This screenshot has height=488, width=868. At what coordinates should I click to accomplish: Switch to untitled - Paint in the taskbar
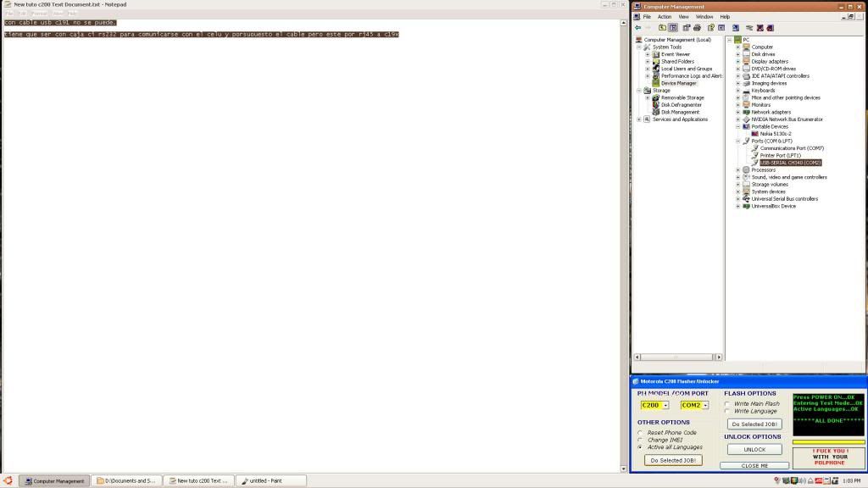tap(270, 481)
